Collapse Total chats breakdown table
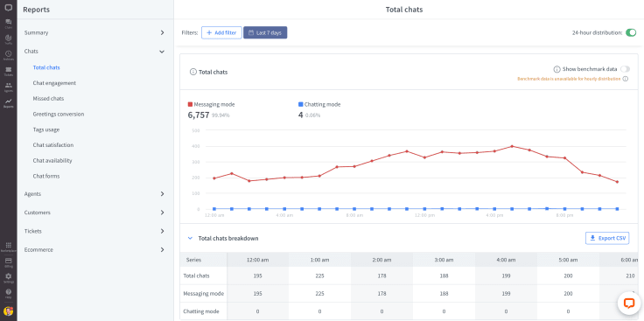This screenshot has height=321, width=644. [190, 238]
